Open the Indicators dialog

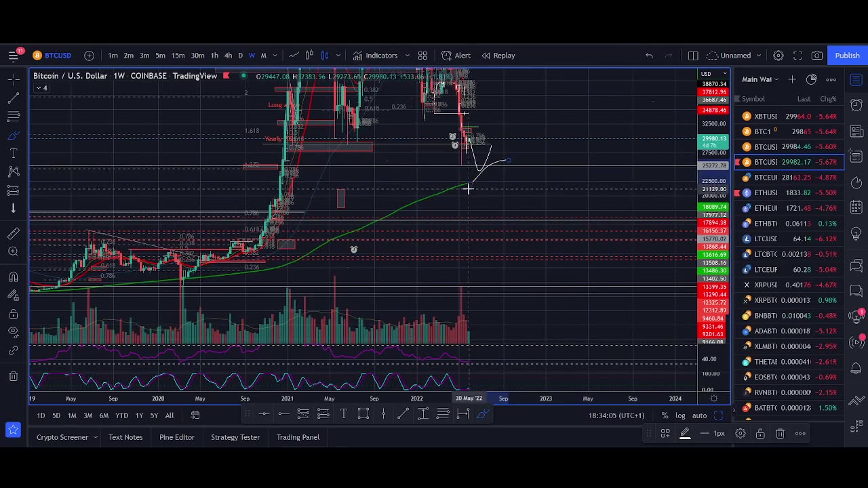click(375, 56)
